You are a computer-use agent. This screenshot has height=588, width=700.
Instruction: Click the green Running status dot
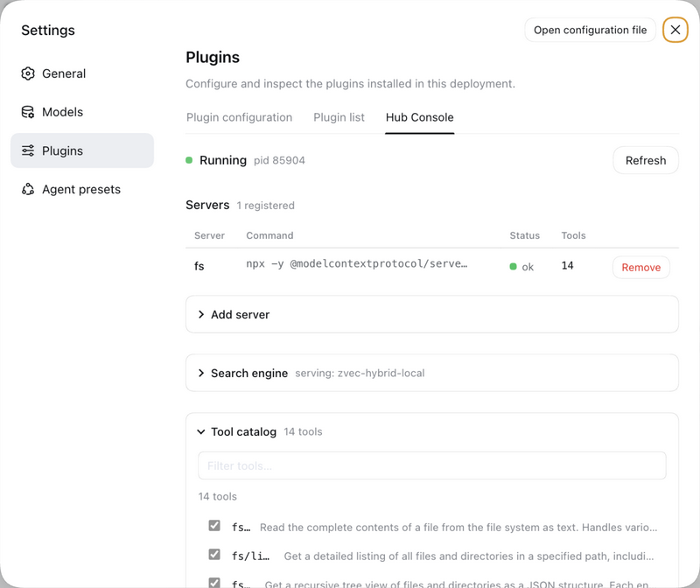pos(189,160)
